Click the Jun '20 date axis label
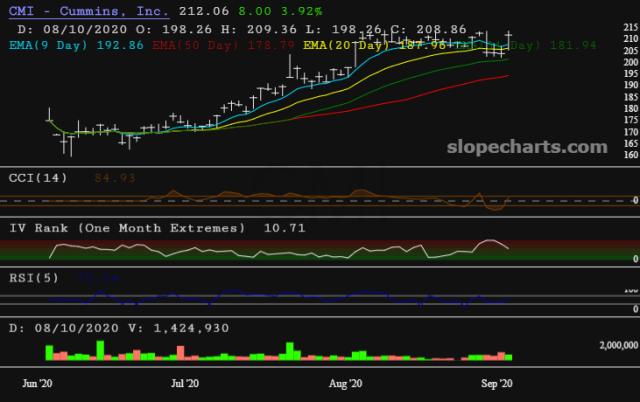The height and width of the screenshot is (402, 640). click(x=37, y=382)
